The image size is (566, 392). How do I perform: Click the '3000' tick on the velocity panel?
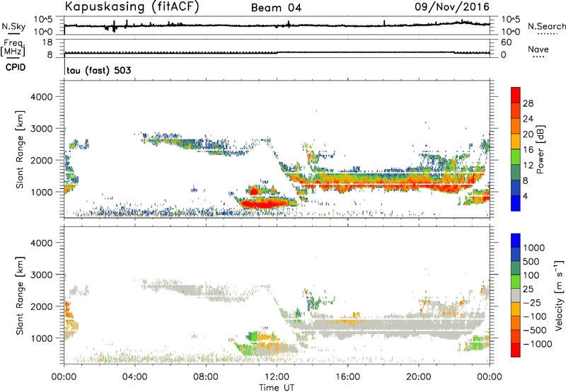pyautogui.click(x=42, y=275)
